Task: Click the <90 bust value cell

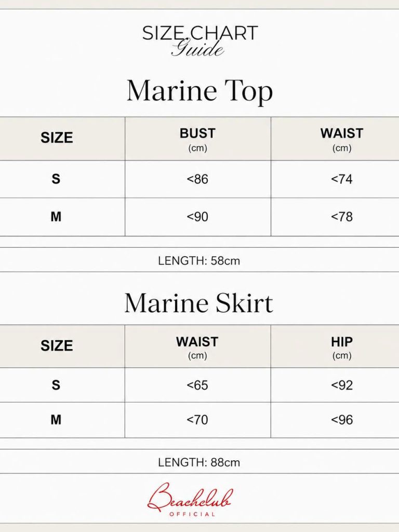Action: pos(198,217)
